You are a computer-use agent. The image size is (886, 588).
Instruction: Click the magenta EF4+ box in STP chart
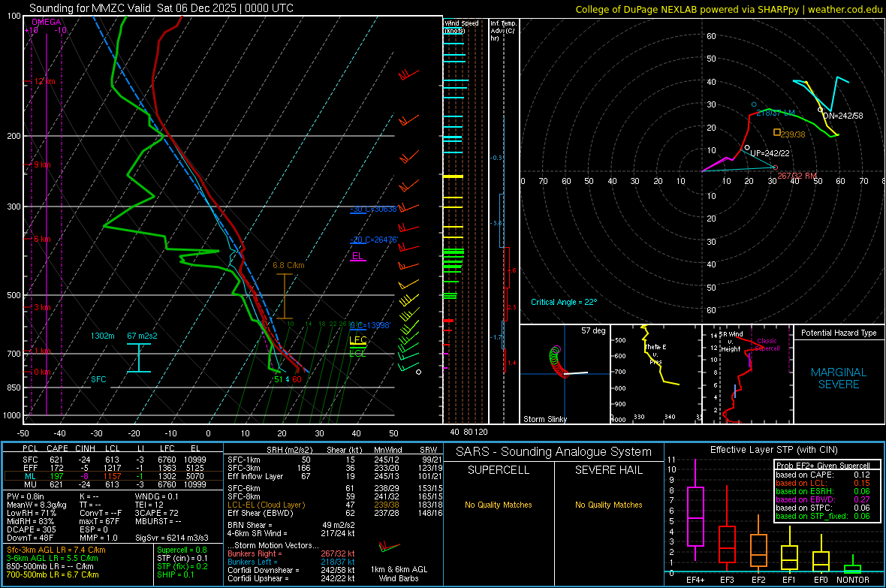point(695,516)
